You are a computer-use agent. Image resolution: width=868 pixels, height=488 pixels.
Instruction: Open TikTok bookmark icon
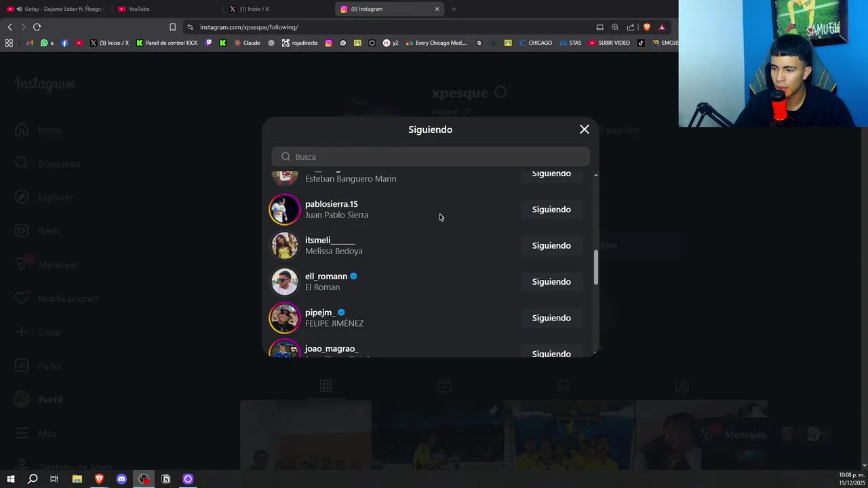click(641, 43)
